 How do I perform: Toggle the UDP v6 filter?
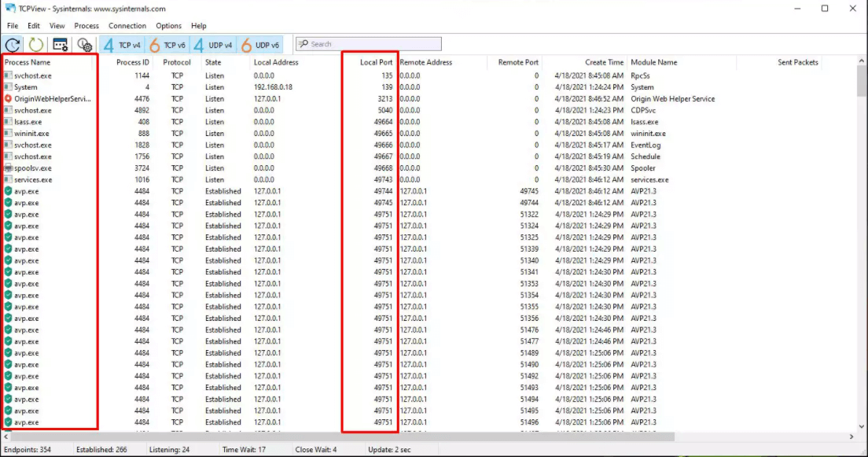pos(260,45)
